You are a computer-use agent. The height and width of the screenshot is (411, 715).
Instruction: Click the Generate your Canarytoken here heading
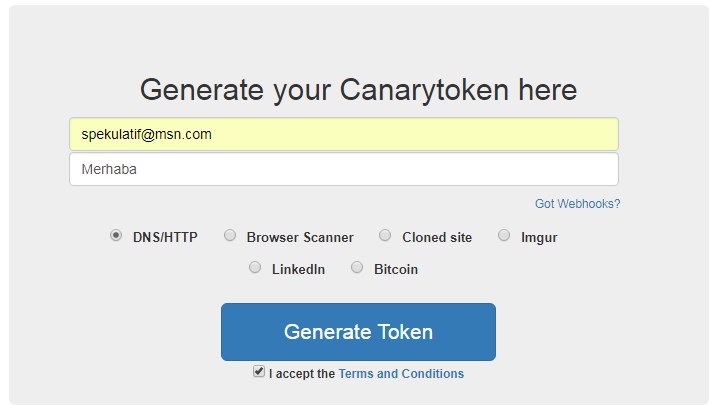[x=358, y=90]
